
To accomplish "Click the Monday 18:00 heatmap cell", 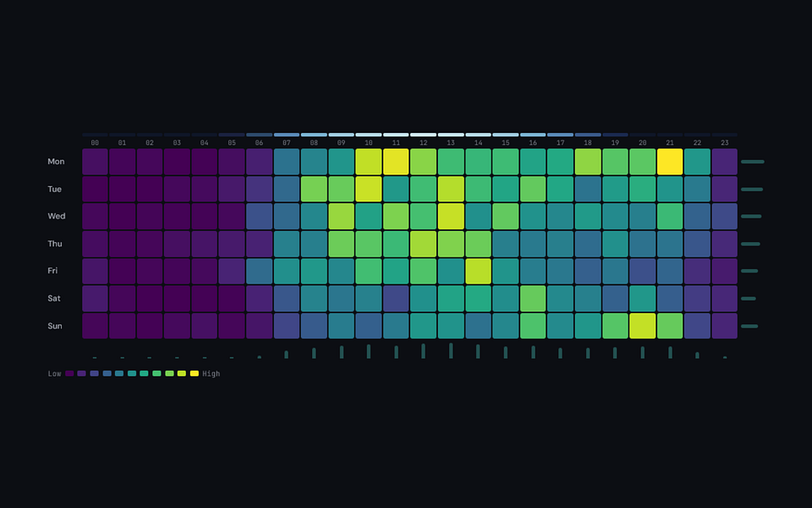I will (x=588, y=162).
